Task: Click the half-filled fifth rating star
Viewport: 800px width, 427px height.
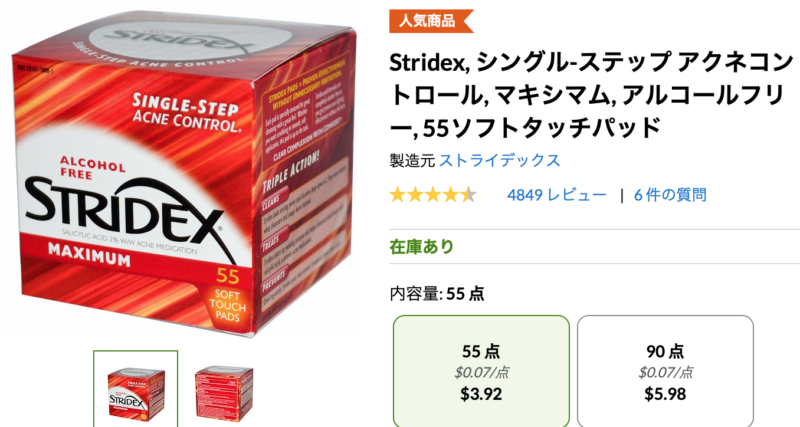Action: 468,195
